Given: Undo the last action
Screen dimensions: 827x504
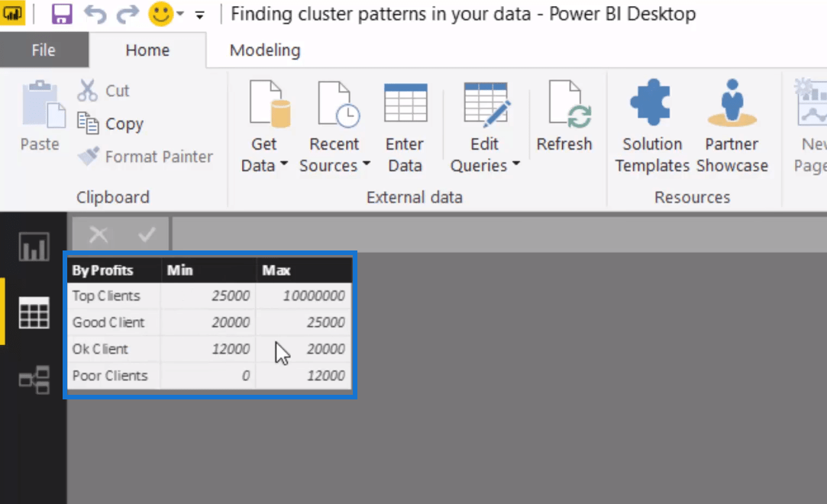Looking at the screenshot, I should 95,15.
